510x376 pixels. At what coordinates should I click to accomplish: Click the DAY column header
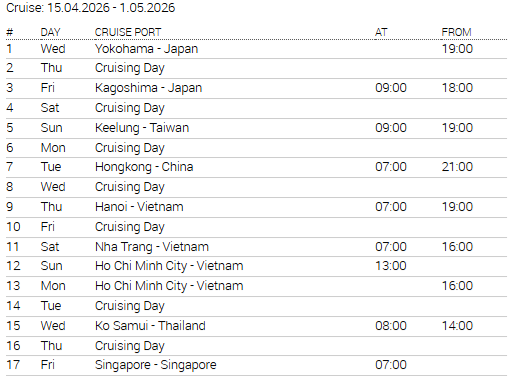pos(50,32)
